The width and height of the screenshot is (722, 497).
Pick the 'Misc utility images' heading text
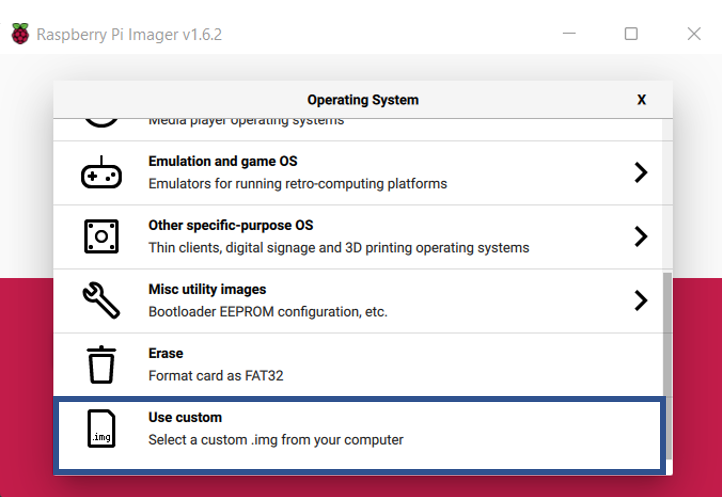coord(207,290)
